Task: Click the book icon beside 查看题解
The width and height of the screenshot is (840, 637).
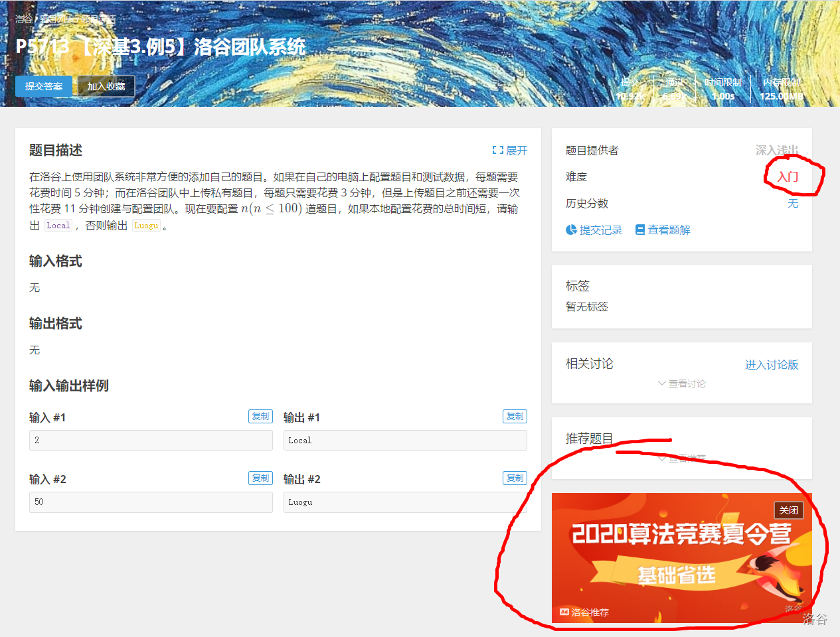Action: (640, 230)
